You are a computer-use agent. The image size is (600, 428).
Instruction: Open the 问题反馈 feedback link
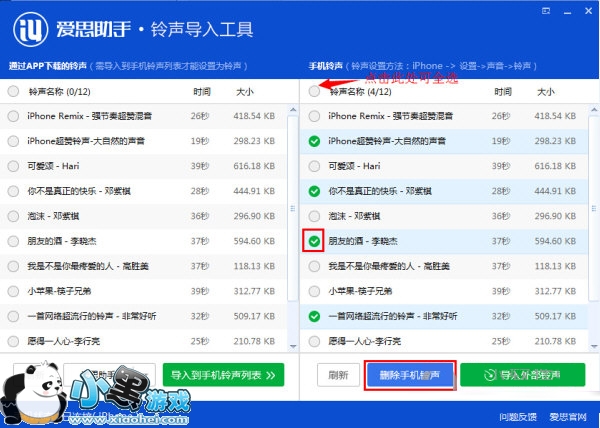(518, 417)
